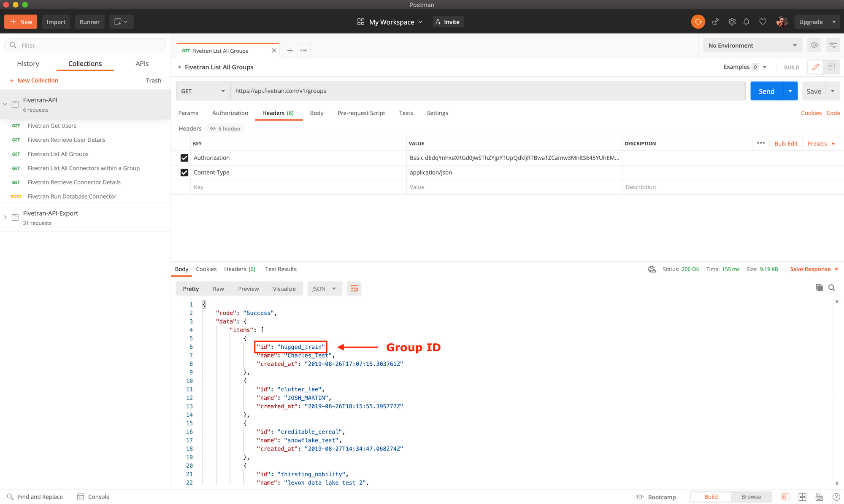Open the keyboard shortcuts icon in status bar
The height and width of the screenshot is (504, 844).
[x=819, y=497]
